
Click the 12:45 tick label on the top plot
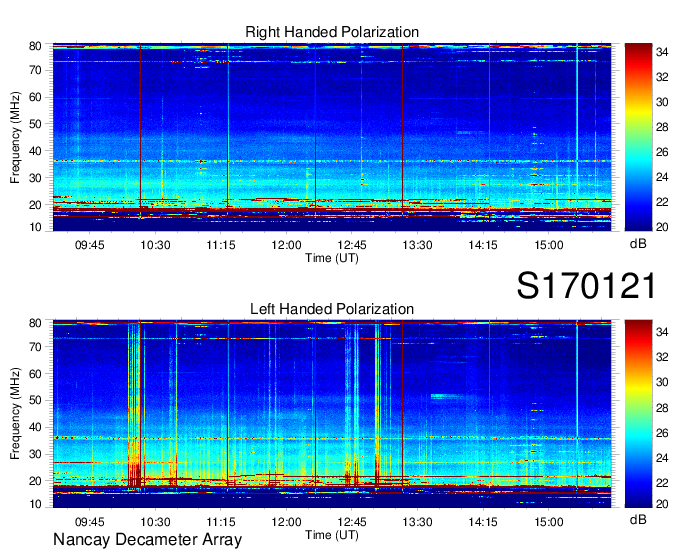tap(352, 245)
